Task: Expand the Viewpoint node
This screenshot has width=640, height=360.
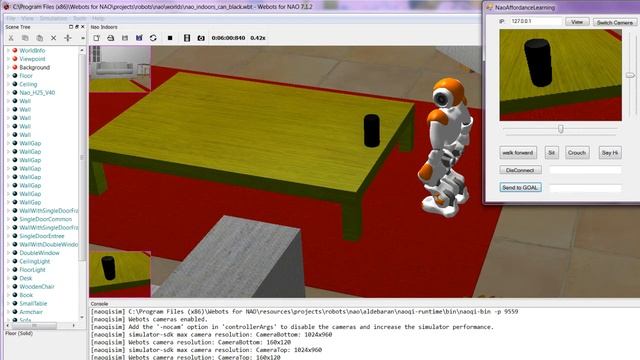Action: pyautogui.click(x=8, y=59)
